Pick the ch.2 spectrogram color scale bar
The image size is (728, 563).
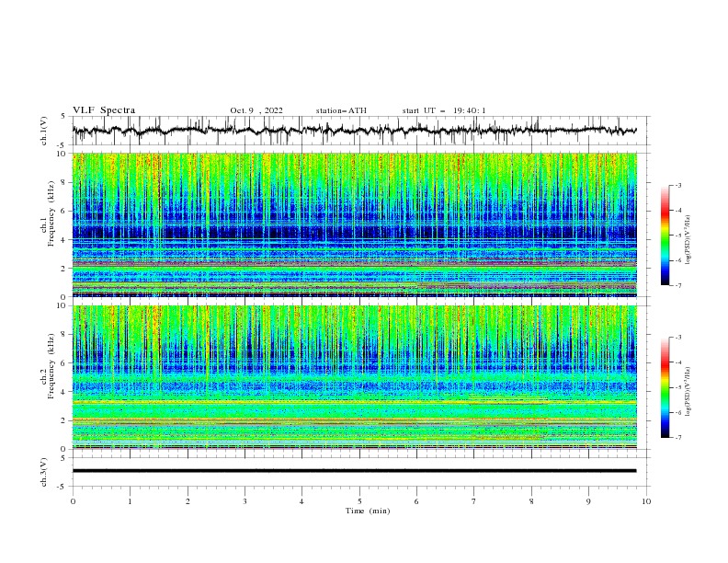[665, 387]
